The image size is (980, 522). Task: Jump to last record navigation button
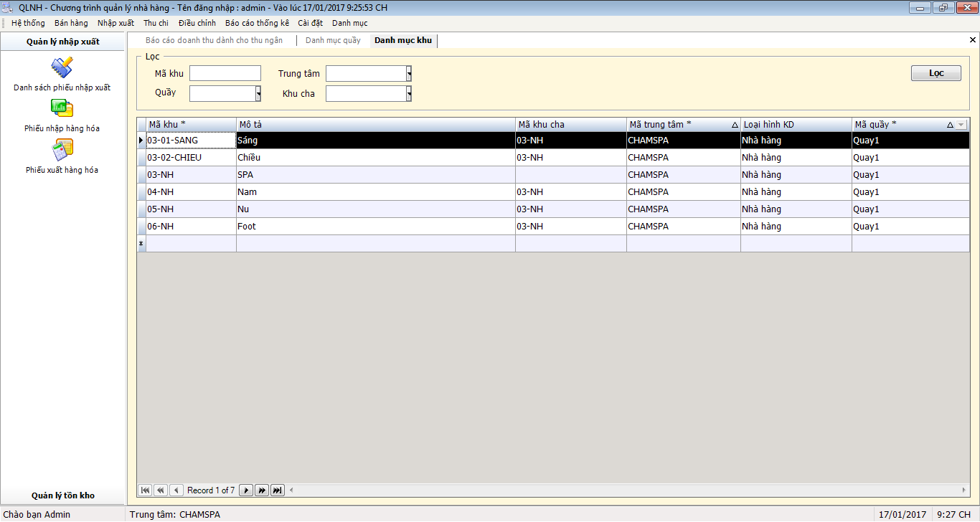[278, 490]
